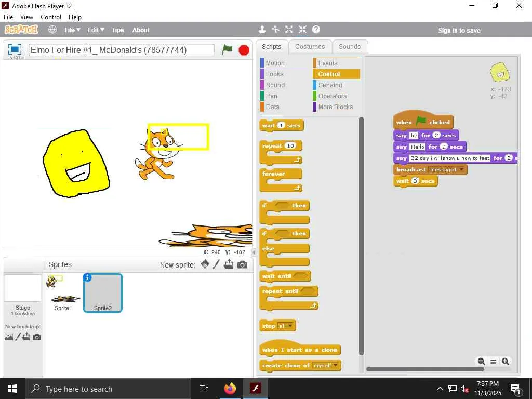The height and width of the screenshot is (399, 532).
Task: Click About in Scratch menu
Action: coord(141,30)
